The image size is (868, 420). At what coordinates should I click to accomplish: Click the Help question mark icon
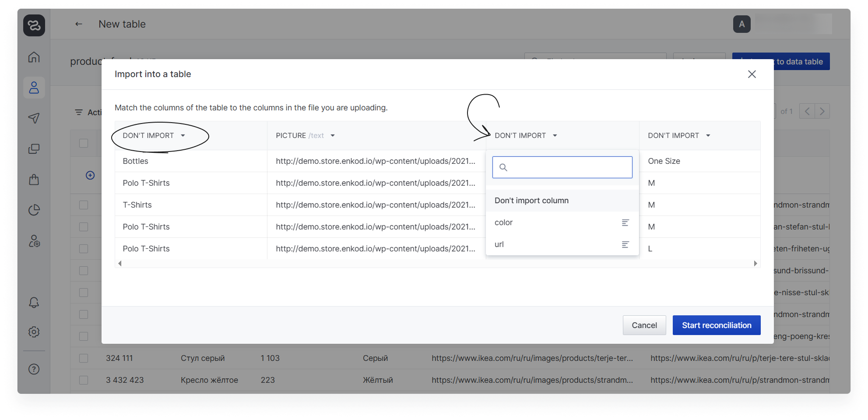point(34,369)
